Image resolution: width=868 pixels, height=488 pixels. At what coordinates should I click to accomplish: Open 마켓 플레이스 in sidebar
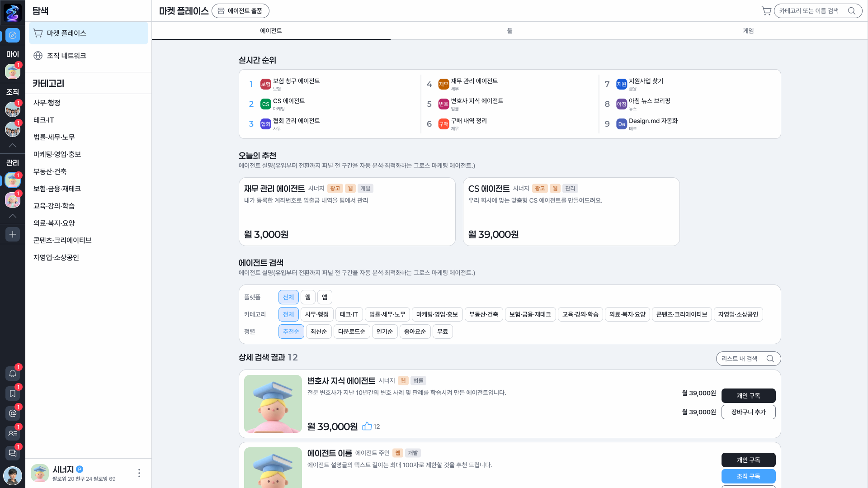pos(89,33)
